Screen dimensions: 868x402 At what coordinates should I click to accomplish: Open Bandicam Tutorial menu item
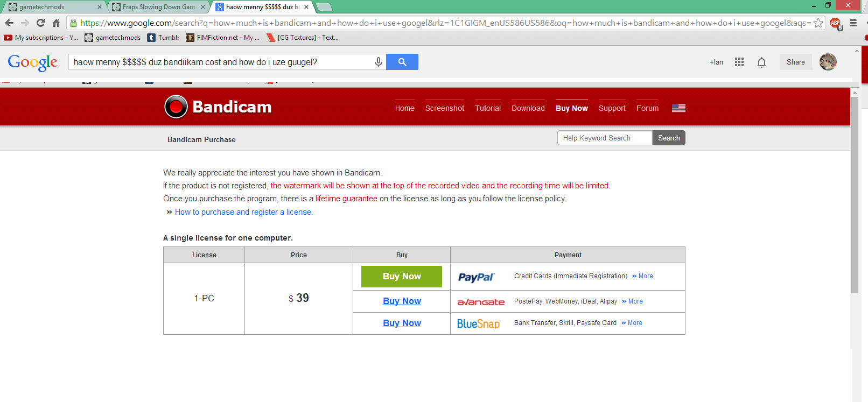488,108
